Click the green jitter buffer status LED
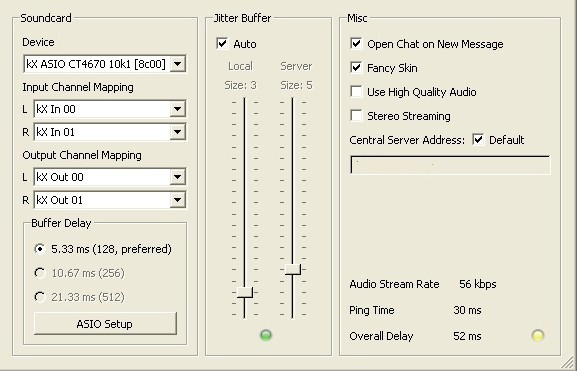Screen dimensions: 577x371 [266, 335]
